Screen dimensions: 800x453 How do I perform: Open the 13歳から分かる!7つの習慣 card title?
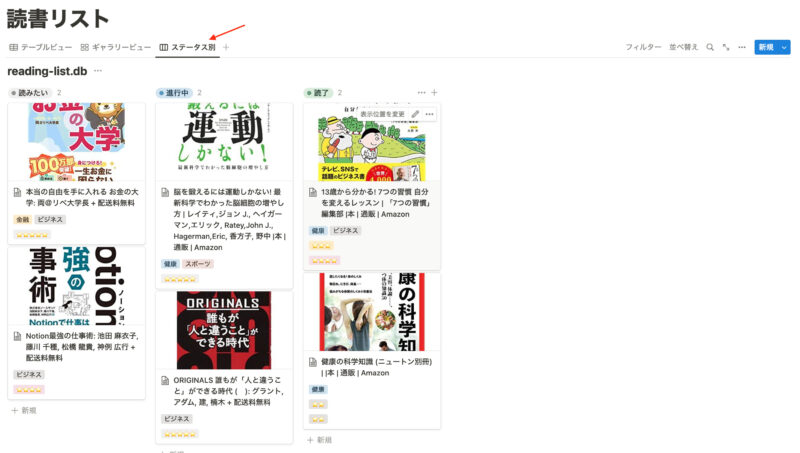coord(376,203)
